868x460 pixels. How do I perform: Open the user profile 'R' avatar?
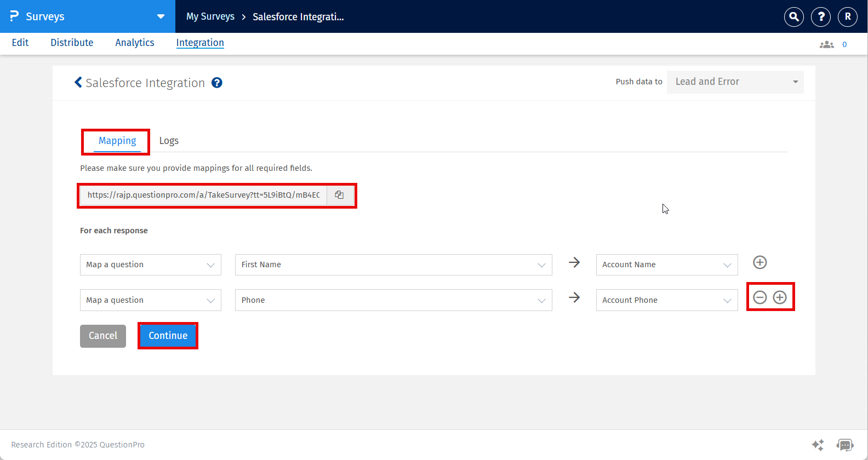tap(848, 17)
